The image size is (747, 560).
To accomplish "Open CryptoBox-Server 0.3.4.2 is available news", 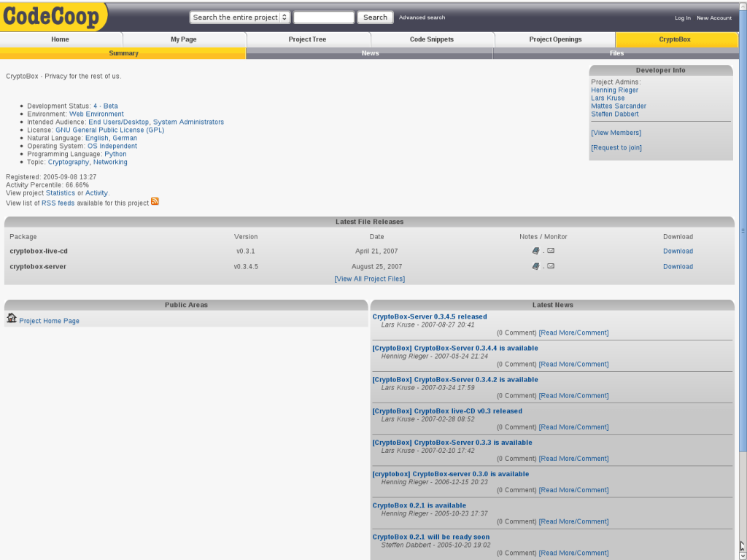I will [455, 379].
